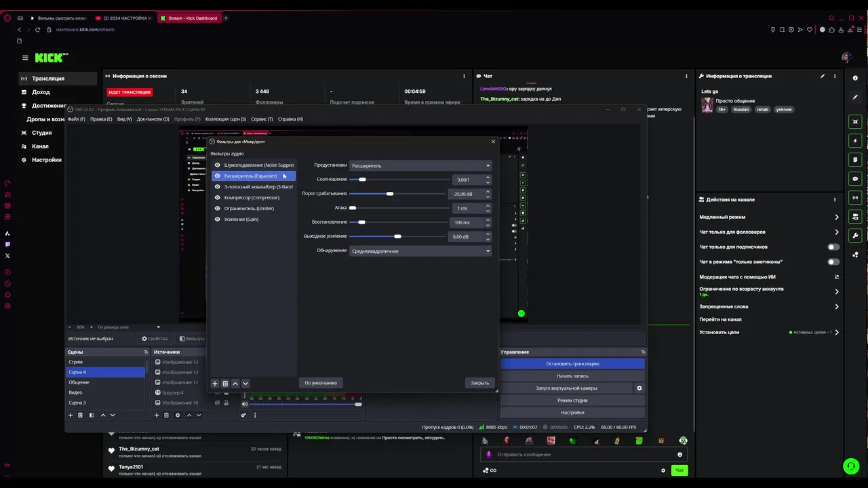Click the green Чат send button

coord(679,470)
